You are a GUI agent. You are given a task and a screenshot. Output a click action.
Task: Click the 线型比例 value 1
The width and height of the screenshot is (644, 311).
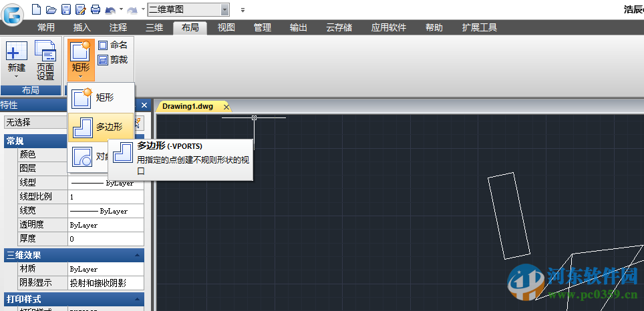[106, 197]
